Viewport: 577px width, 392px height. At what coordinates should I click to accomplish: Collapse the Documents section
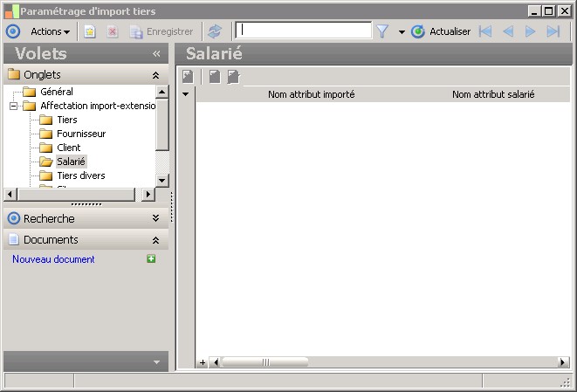155,240
